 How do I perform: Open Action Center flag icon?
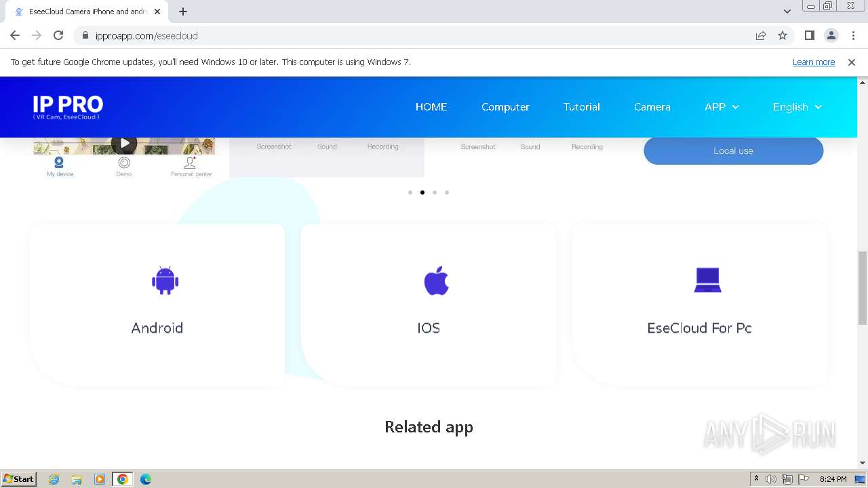[x=804, y=479]
